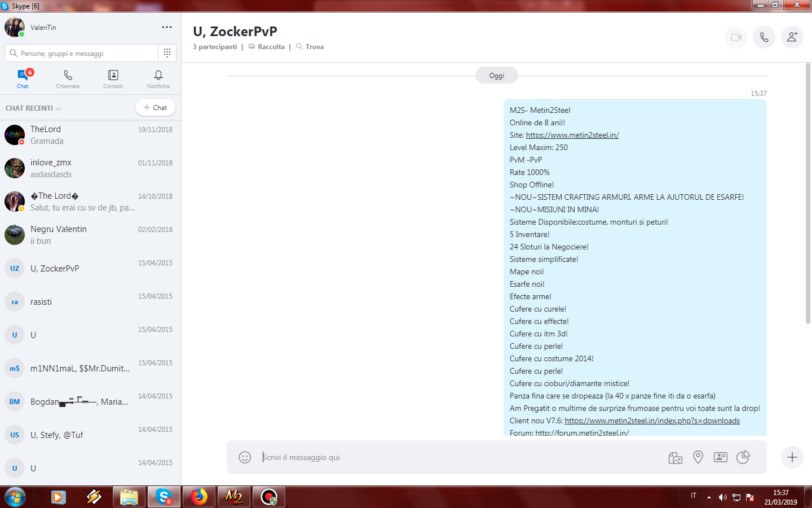Add files with the media attachment icon
Image resolution: width=812 pixels, height=508 pixels.
pyautogui.click(x=676, y=457)
